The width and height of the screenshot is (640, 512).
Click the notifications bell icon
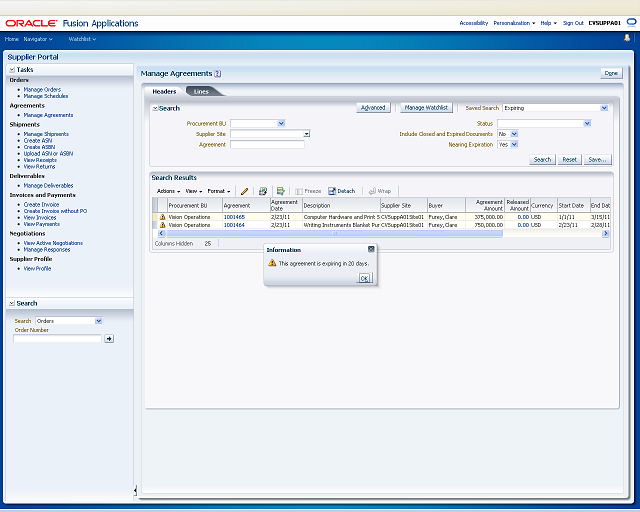pyautogui.click(x=627, y=38)
